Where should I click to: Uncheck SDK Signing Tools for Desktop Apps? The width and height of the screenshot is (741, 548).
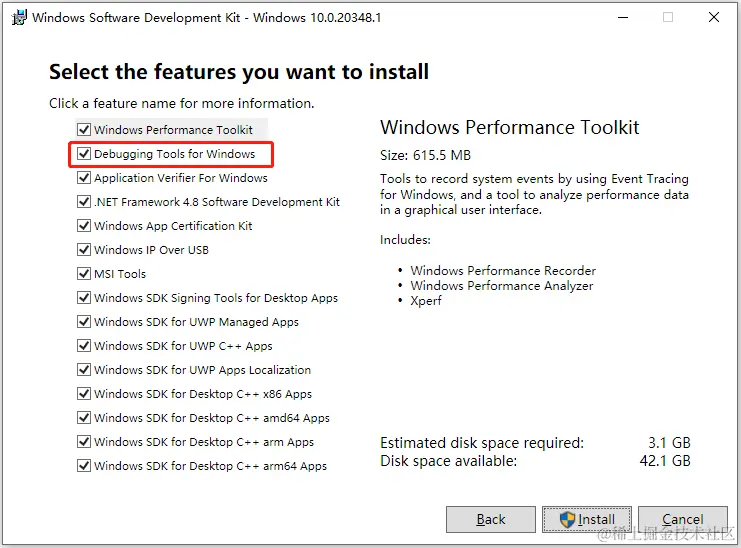click(x=84, y=298)
